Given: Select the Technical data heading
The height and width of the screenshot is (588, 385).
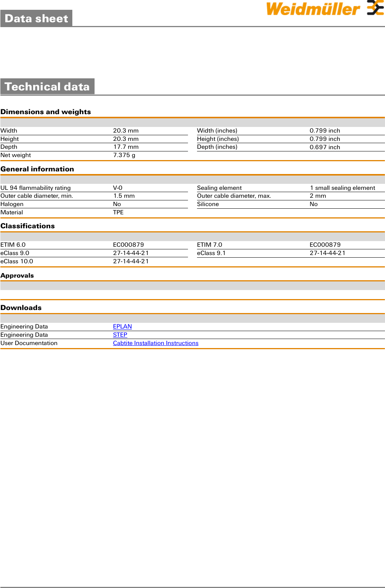Looking at the screenshot, I should click(x=47, y=87).
